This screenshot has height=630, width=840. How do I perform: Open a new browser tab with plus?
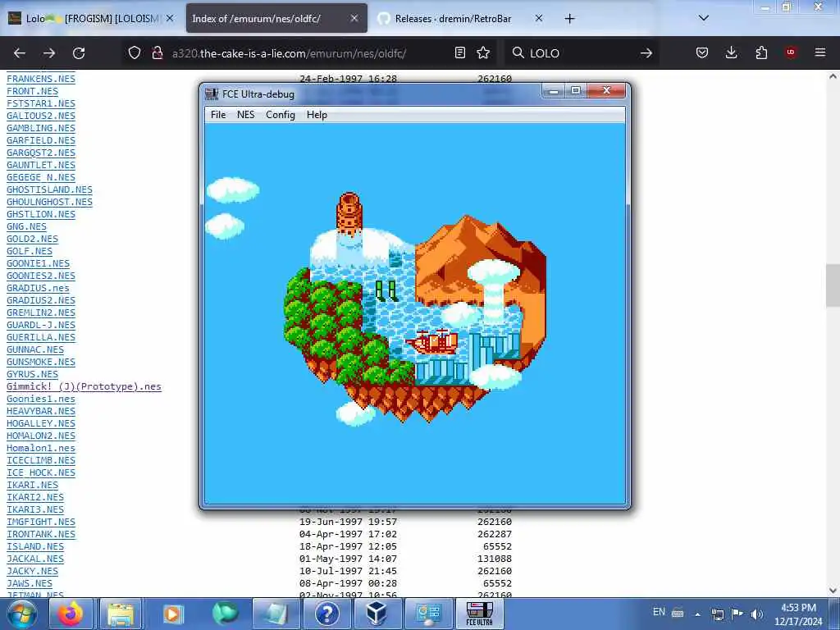pos(569,19)
